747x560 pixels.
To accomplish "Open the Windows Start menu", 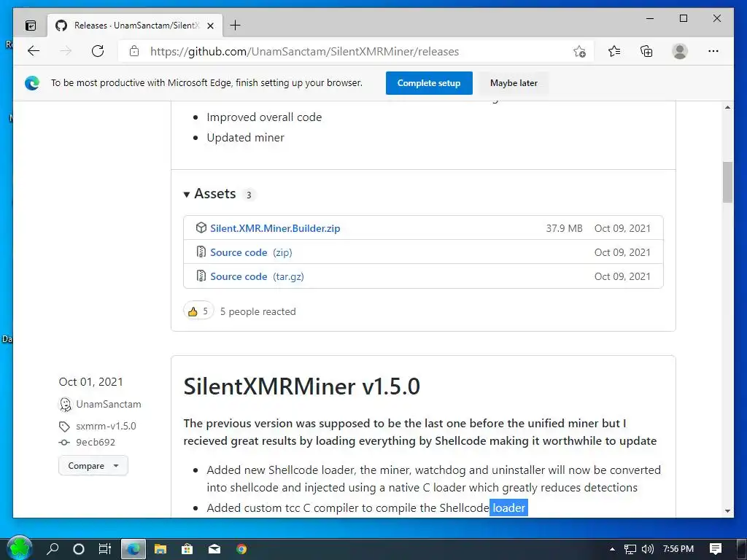I will click(x=20, y=548).
